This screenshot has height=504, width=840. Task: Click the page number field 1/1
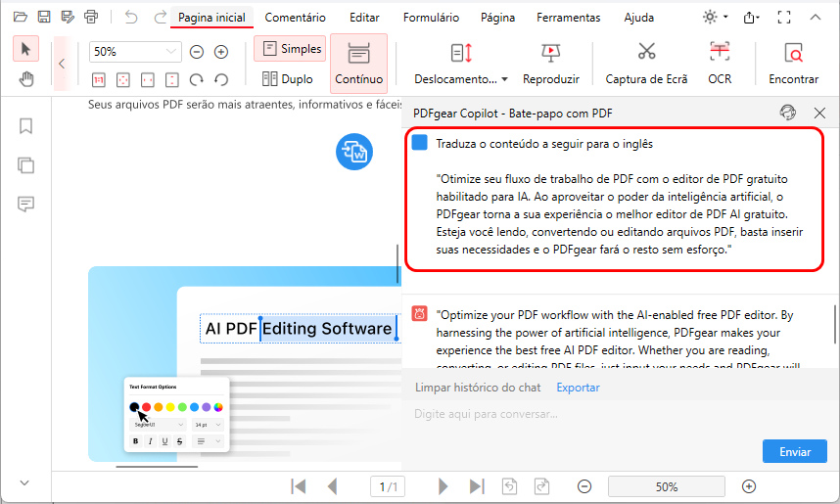388,486
